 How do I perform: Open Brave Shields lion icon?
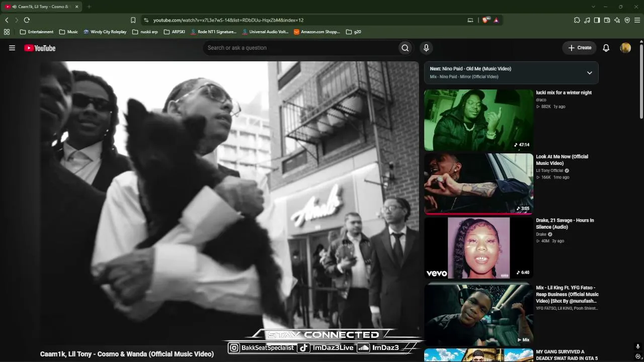(486, 20)
